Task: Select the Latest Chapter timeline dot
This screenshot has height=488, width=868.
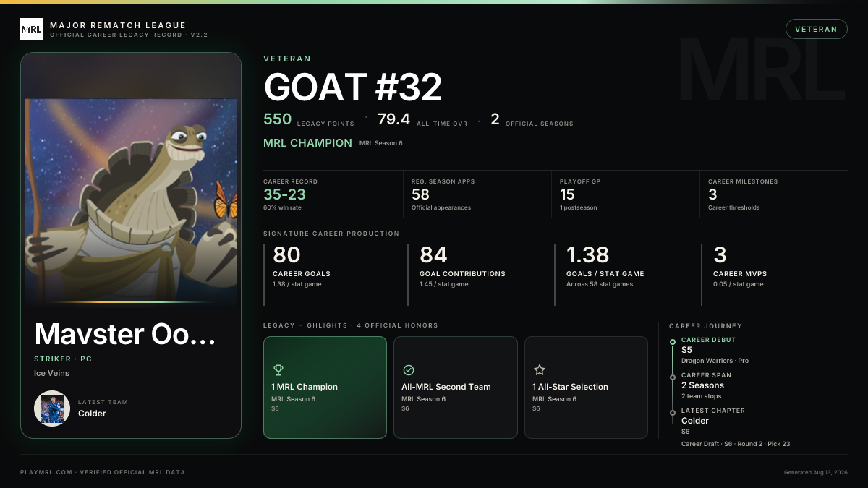Action: click(673, 412)
